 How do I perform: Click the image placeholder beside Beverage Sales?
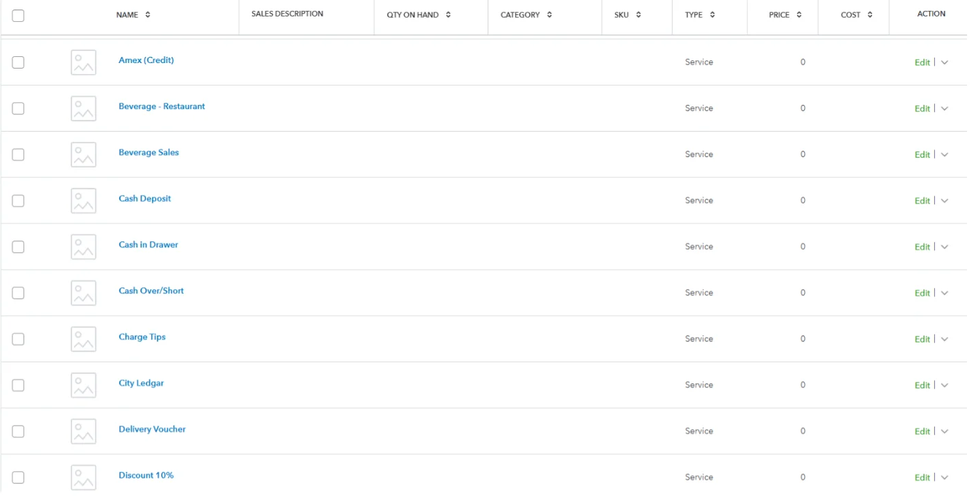pyautogui.click(x=83, y=155)
